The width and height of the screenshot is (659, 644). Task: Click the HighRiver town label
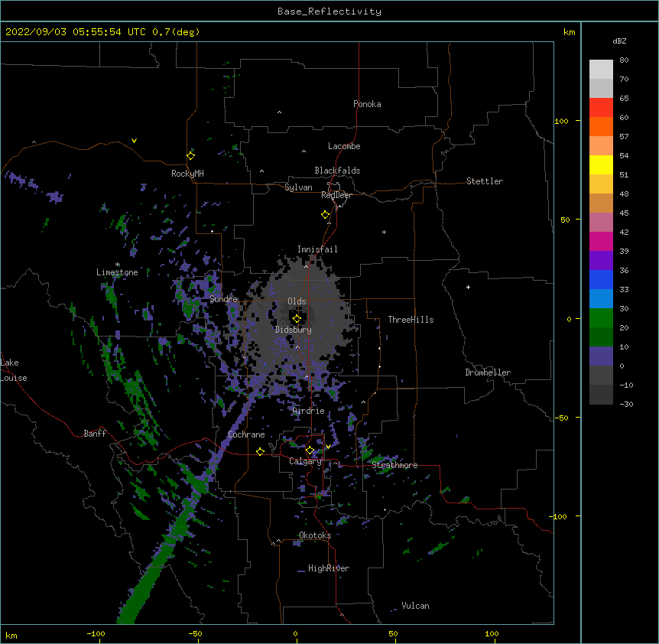tap(329, 568)
